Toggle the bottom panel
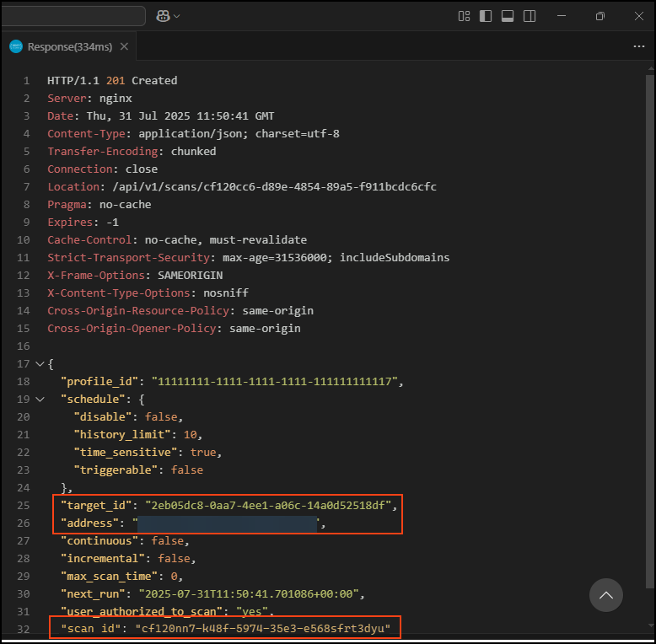 pos(508,16)
